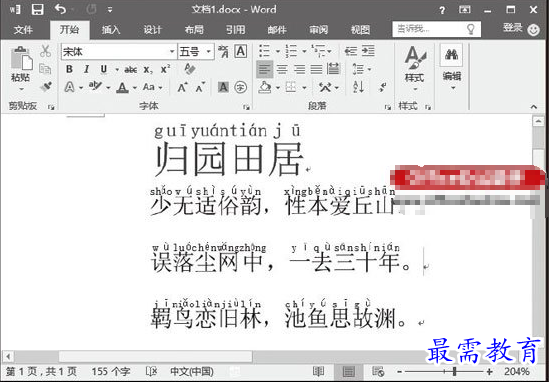Click the Shrink Font icon
This screenshot has width=549, height=382.
(x=200, y=87)
